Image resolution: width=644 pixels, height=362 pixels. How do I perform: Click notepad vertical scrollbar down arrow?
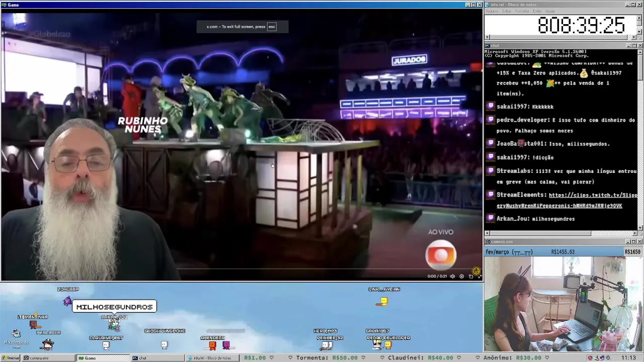tap(640, 32)
